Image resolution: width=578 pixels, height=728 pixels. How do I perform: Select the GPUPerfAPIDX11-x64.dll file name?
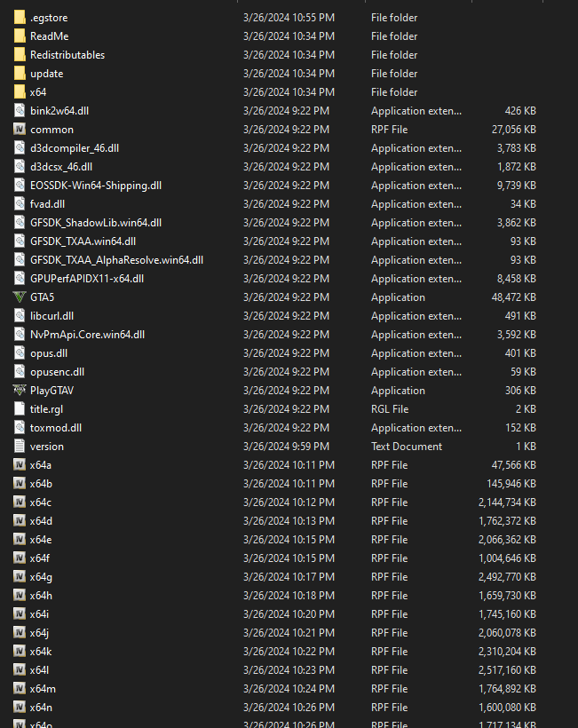(87, 279)
